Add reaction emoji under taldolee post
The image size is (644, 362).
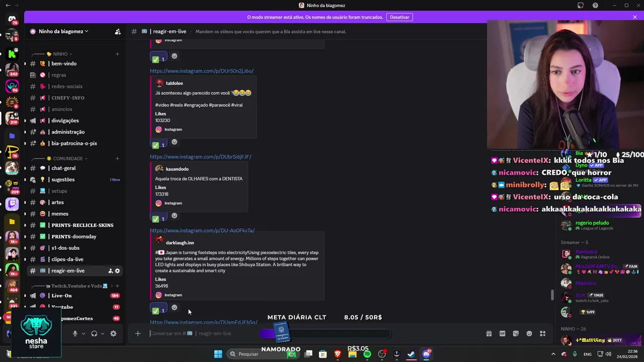[x=175, y=142]
